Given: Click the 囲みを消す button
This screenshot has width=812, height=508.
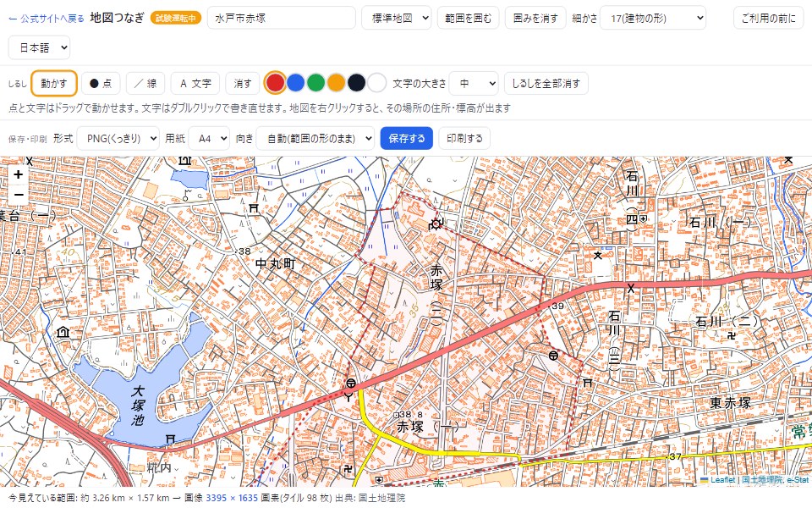Looking at the screenshot, I should [x=535, y=18].
